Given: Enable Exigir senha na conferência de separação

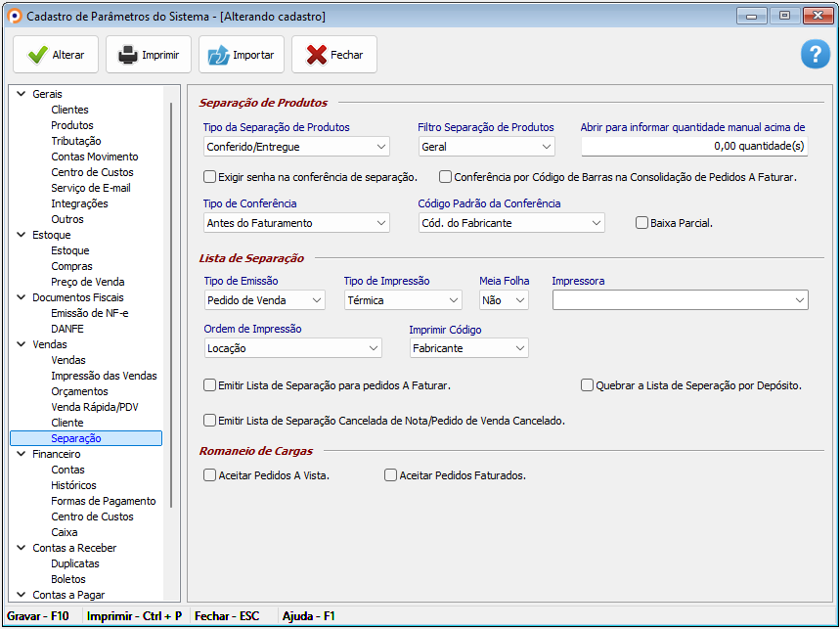Looking at the screenshot, I should (209, 177).
